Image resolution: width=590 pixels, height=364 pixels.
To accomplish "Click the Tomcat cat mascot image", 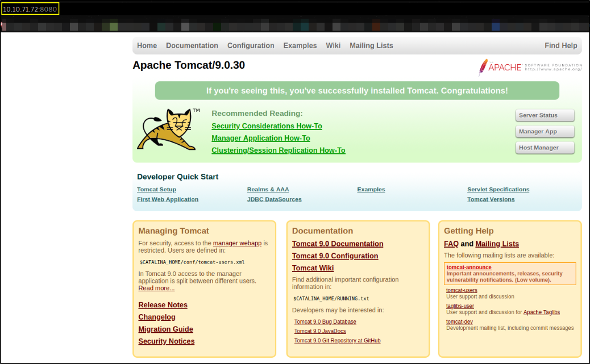I will [x=168, y=129].
